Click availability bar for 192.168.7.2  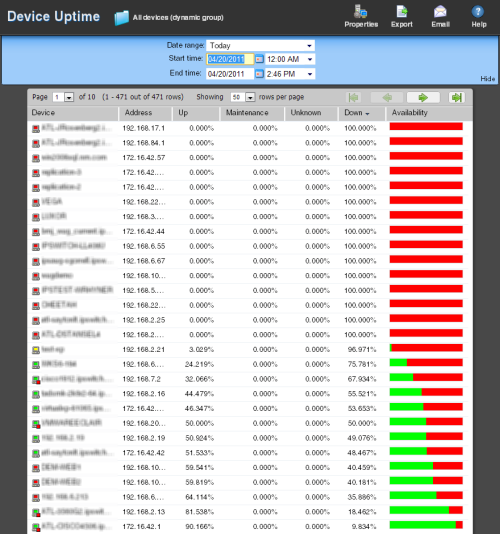pos(426,377)
